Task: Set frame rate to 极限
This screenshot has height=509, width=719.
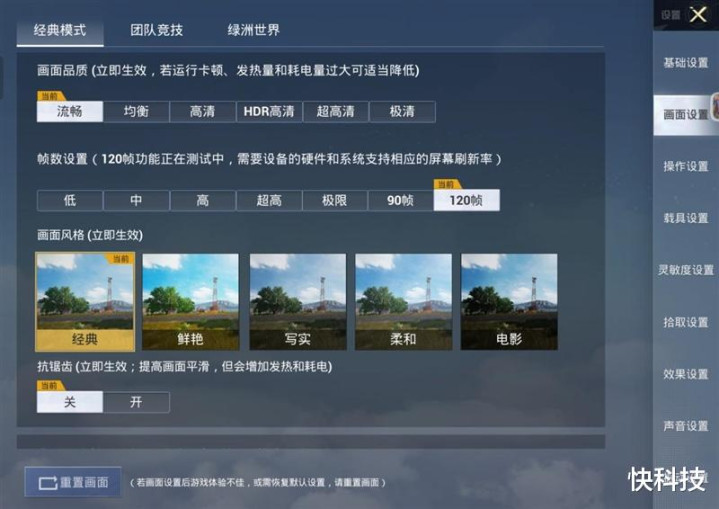Action: click(x=334, y=200)
